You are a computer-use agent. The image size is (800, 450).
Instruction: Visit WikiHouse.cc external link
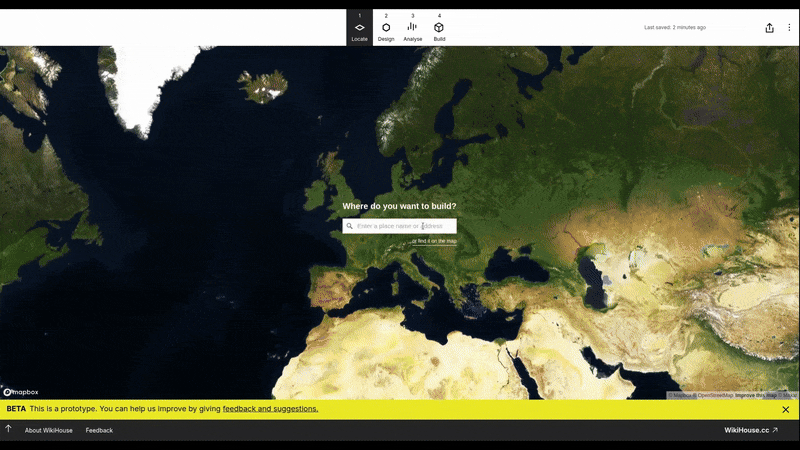pos(751,430)
